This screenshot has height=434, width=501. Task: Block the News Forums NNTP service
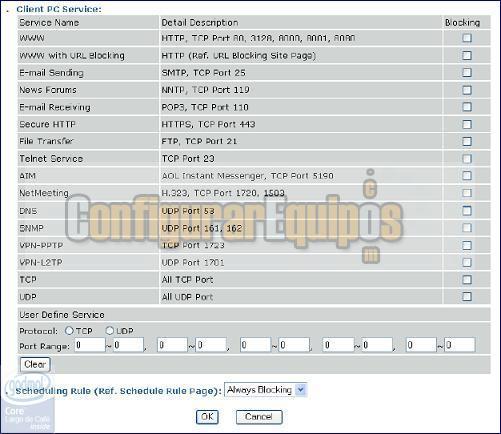(467, 90)
